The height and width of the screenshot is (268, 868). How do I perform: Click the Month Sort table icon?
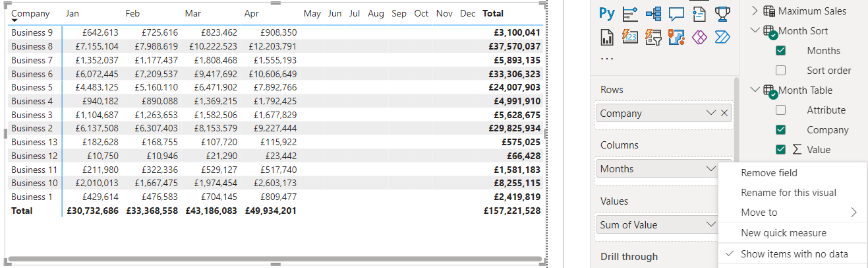tap(769, 31)
